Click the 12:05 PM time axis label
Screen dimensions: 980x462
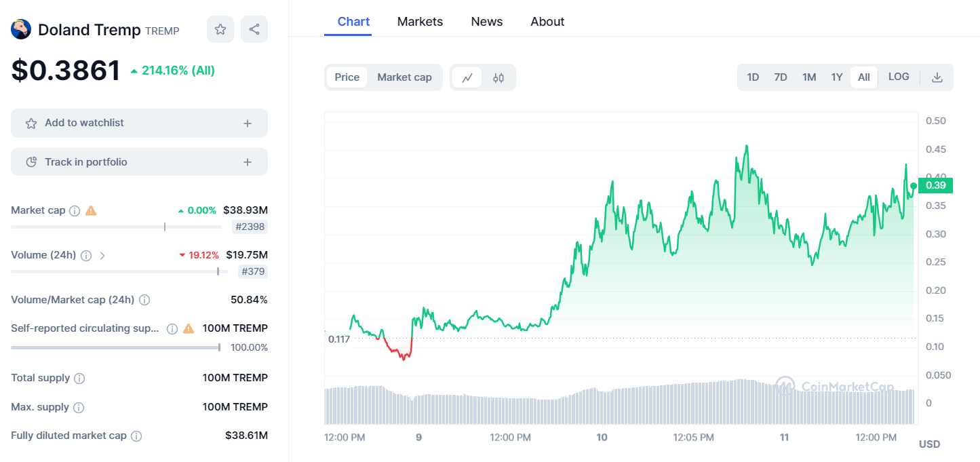[693, 438]
